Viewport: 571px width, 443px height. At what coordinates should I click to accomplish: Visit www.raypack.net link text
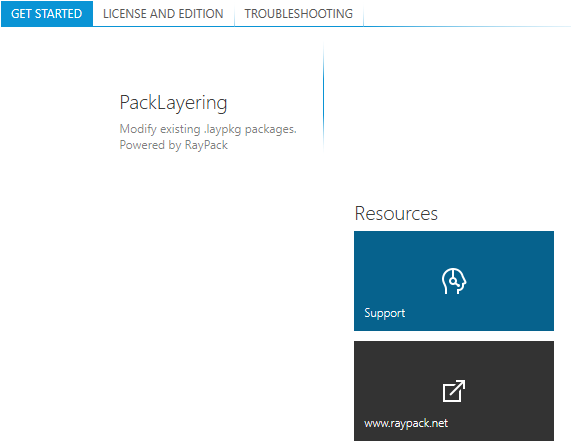coord(406,423)
